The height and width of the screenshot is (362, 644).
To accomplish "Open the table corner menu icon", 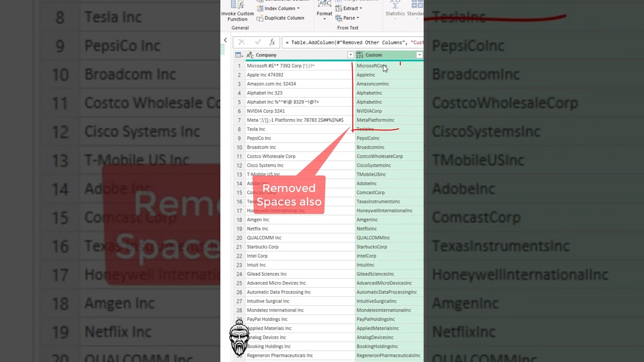I will click(239, 55).
